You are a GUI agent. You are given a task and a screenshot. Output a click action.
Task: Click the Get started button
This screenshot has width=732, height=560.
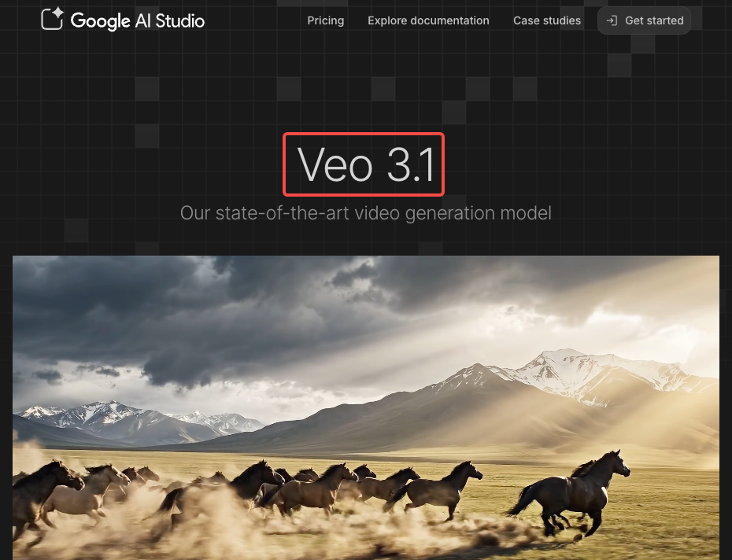644,20
